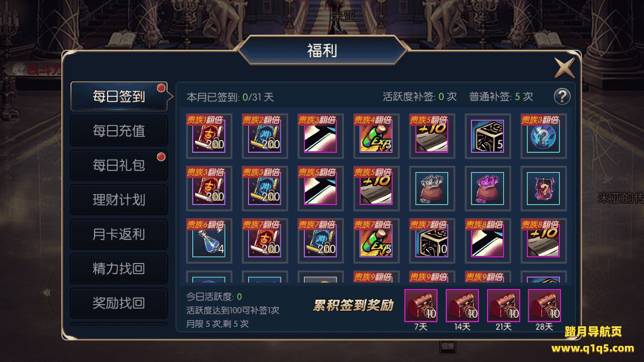Select the 贵族1翻倍 red scroll reward
This screenshot has height=362, width=644.
point(209,135)
